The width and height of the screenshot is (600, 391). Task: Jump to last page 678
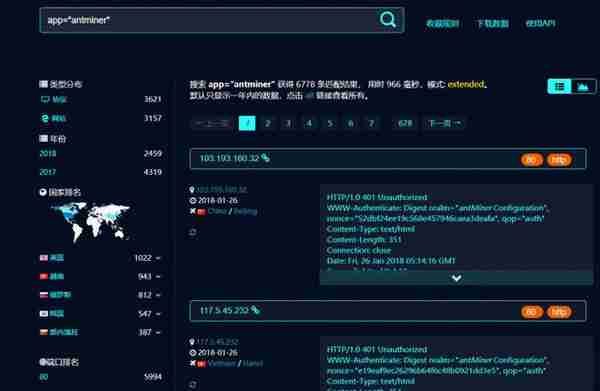[405, 123]
